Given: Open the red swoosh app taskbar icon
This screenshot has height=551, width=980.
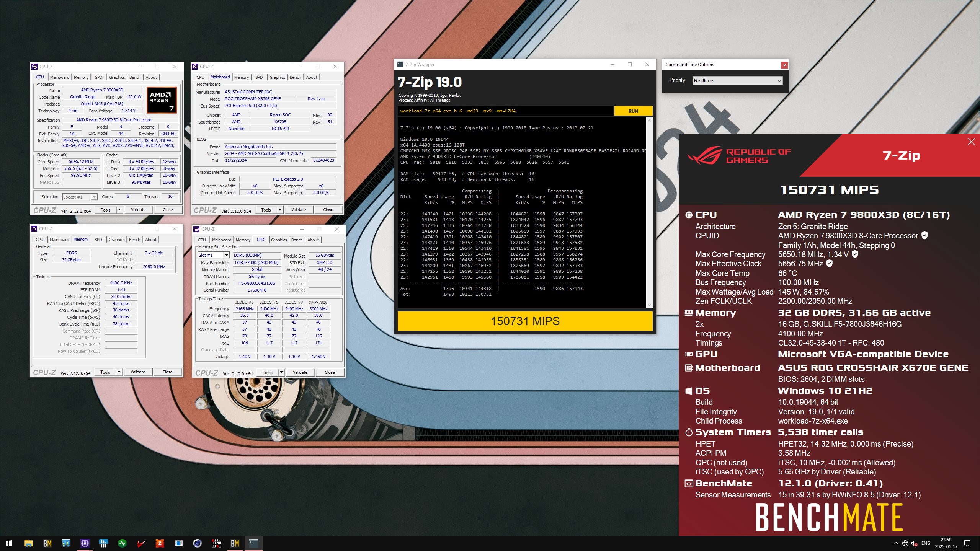Looking at the screenshot, I should [141, 543].
